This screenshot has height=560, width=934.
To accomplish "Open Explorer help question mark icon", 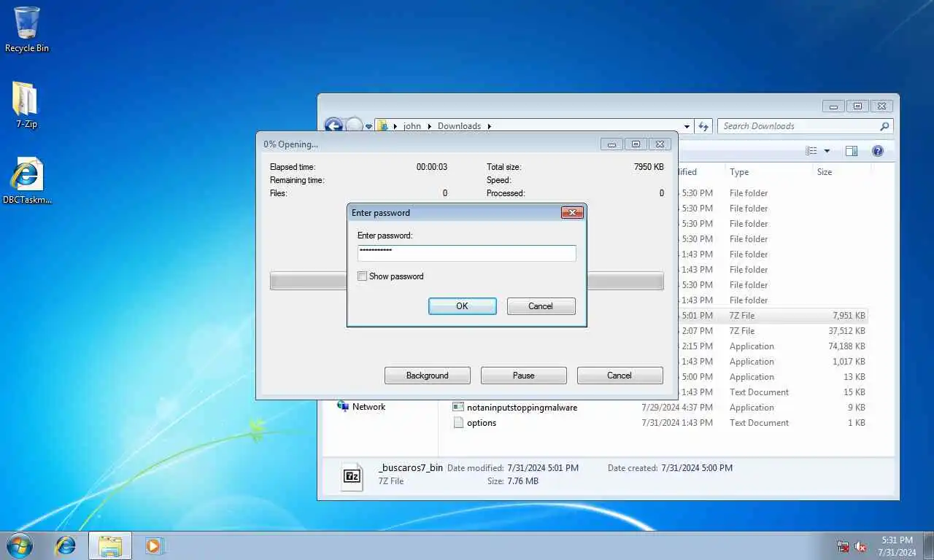I will tap(878, 151).
